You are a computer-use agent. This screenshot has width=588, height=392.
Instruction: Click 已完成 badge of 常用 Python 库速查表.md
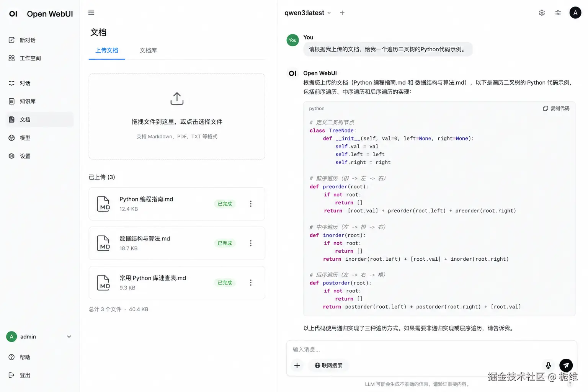[x=225, y=283]
